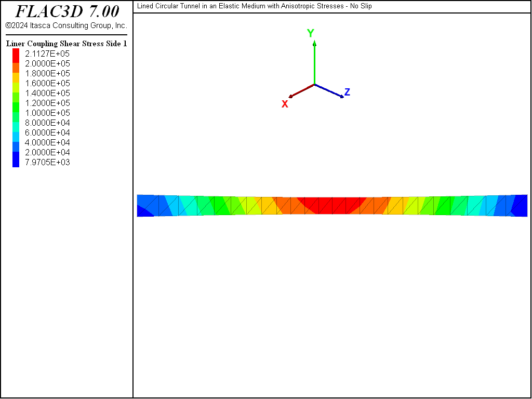Click the red 2.1127E+05 legend color swatch
The image size is (532, 399).
16,56
